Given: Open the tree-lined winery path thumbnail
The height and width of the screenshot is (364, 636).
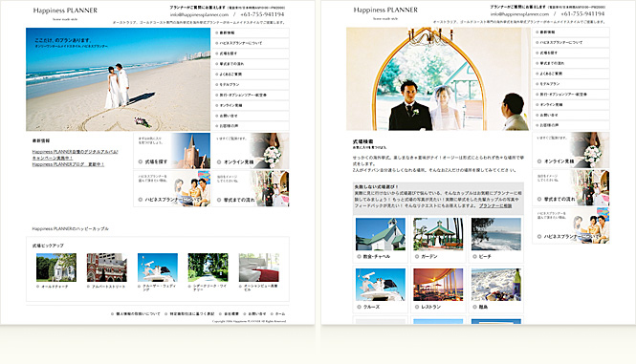Looking at the screenshot, I should tap(208, 268).
